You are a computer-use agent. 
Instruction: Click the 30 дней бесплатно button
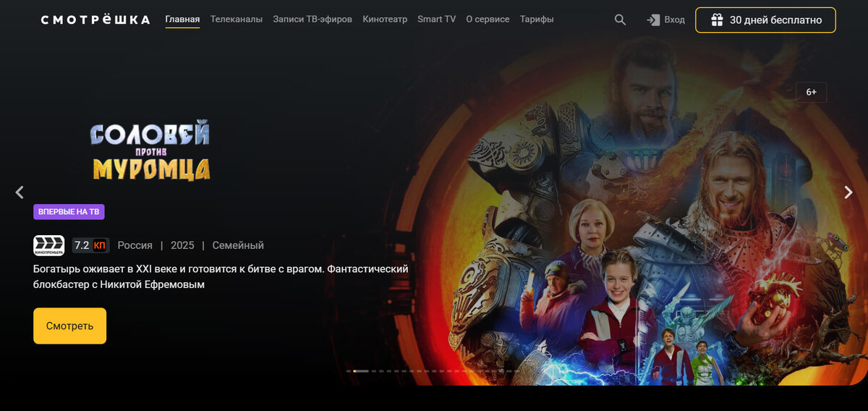pos(765,20)
